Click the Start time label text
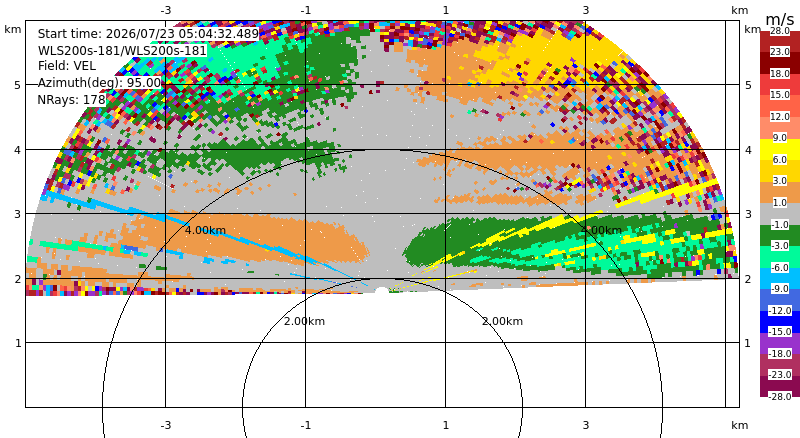This screenshot has height=438, width=800. coord(148,34)
